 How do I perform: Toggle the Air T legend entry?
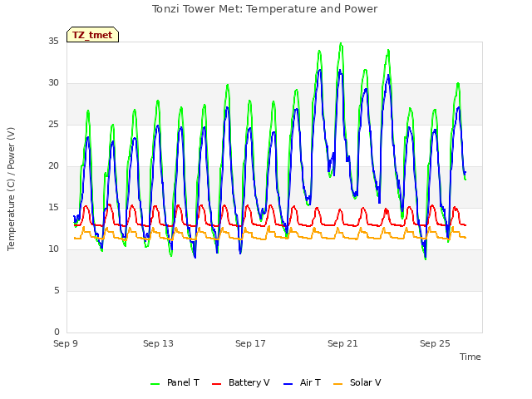(302, 382)
